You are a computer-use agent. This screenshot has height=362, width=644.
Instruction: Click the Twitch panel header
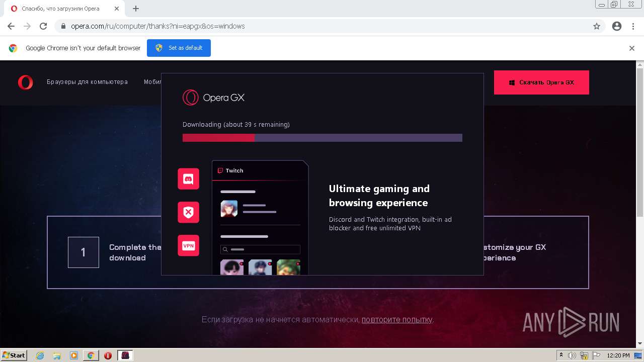(260, 170)
